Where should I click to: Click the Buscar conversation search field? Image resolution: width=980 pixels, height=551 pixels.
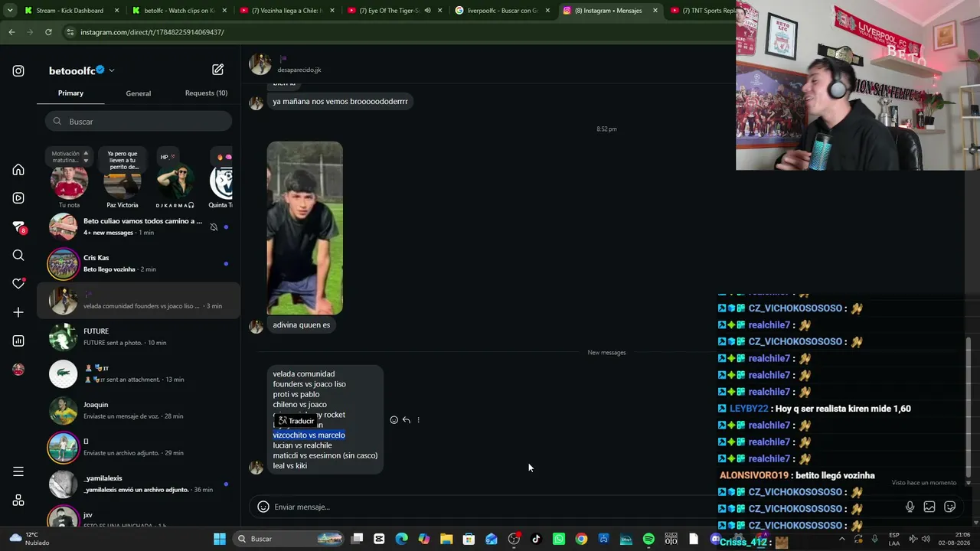(139, 122)
